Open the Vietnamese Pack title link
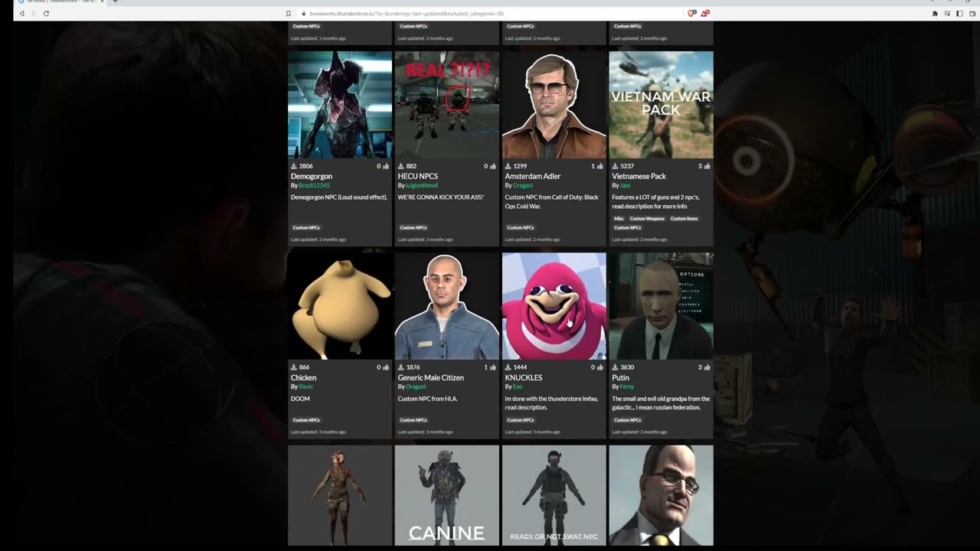The width and height of the screenshot is (980, 551). click(x=639, y=176)
